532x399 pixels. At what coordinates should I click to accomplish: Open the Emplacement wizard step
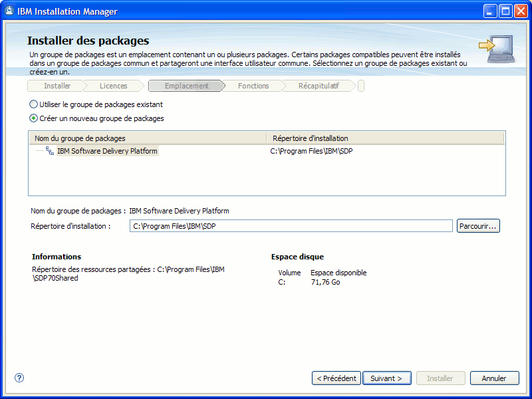click(x=187, y=86)
